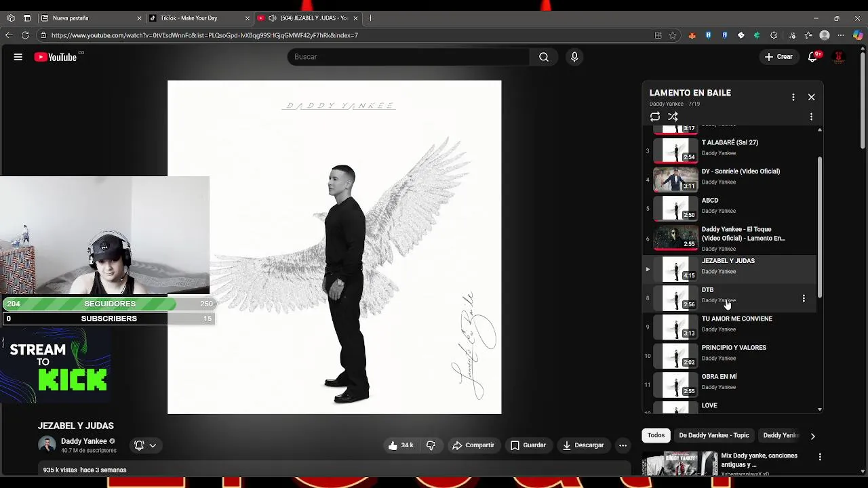Open more options for DTB track

click(x=804, y=298)
